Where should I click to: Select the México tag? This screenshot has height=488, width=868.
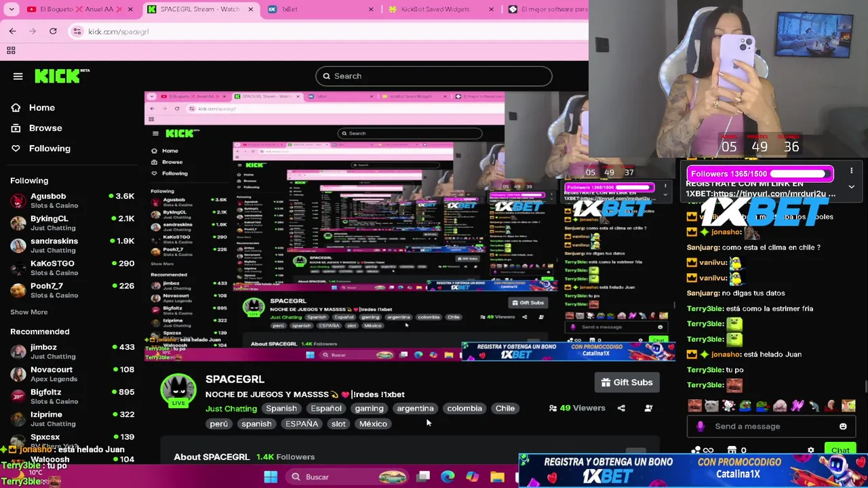click(x=373, y=424)
